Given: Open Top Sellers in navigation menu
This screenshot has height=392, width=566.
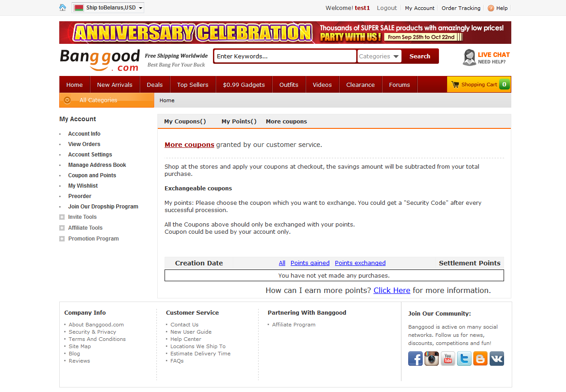Looking at the screenshot, I should pyautogui.click(x=193, y=85).
